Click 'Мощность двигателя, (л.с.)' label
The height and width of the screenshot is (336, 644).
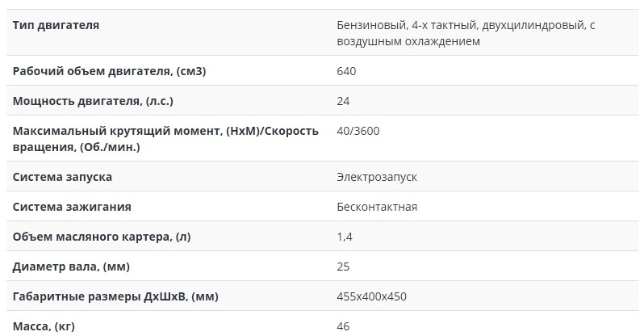pyautogui.click(x=93, y=101)
